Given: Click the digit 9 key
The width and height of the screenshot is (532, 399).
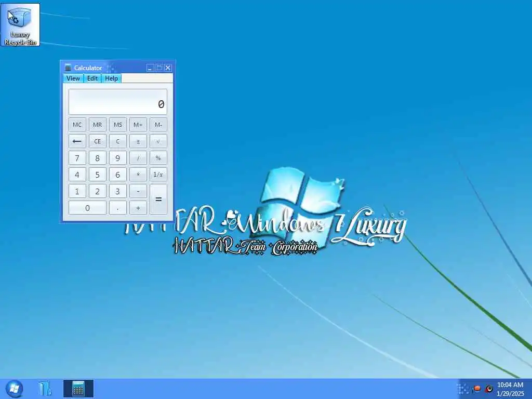Looking at the screenshot, I should click(118, 158).
